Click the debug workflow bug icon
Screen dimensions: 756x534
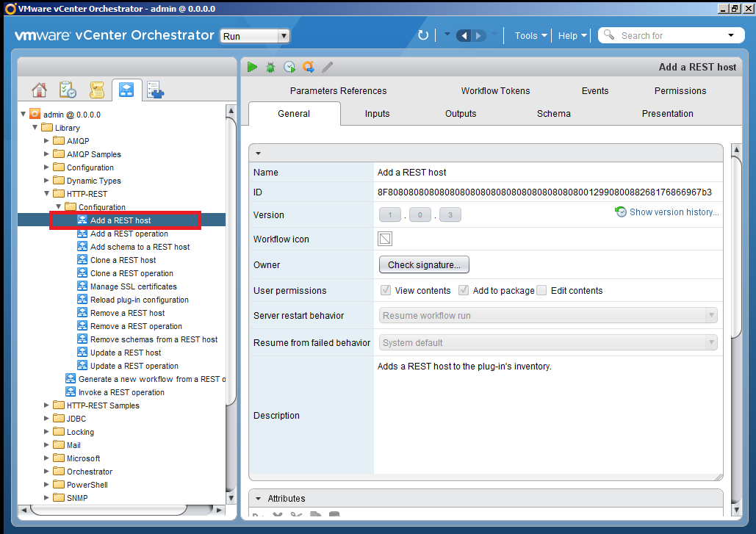pos(270,67)
